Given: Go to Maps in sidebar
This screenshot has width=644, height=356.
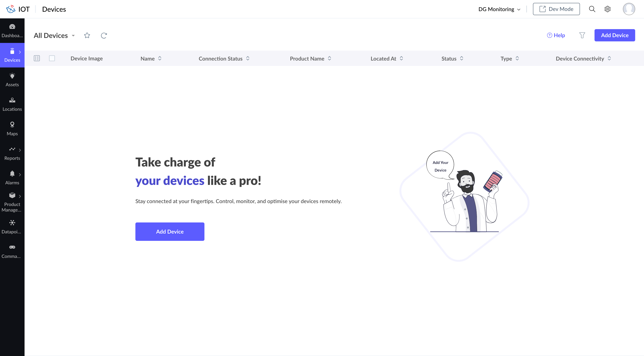Looking at the screenshot, I should (12, 128).
